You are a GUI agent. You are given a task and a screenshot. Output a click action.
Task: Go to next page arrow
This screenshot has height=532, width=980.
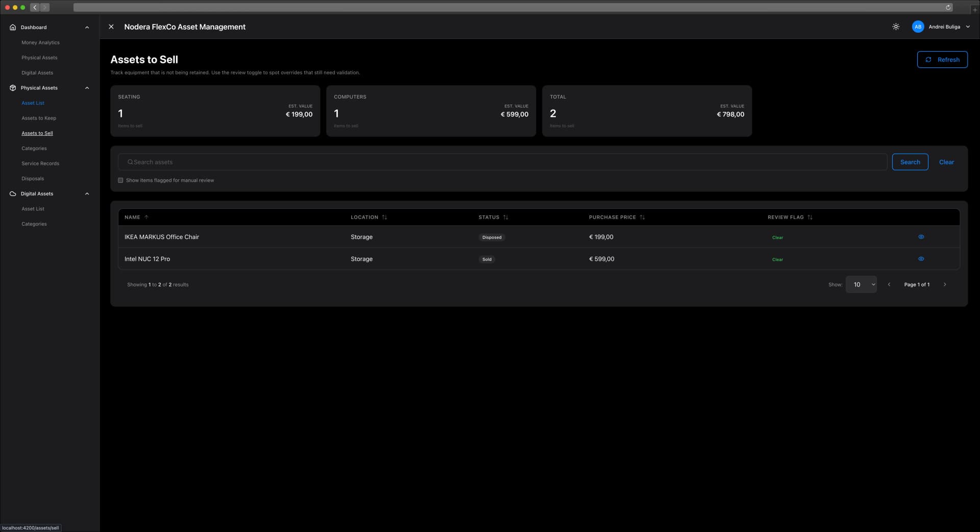(945, 284)
